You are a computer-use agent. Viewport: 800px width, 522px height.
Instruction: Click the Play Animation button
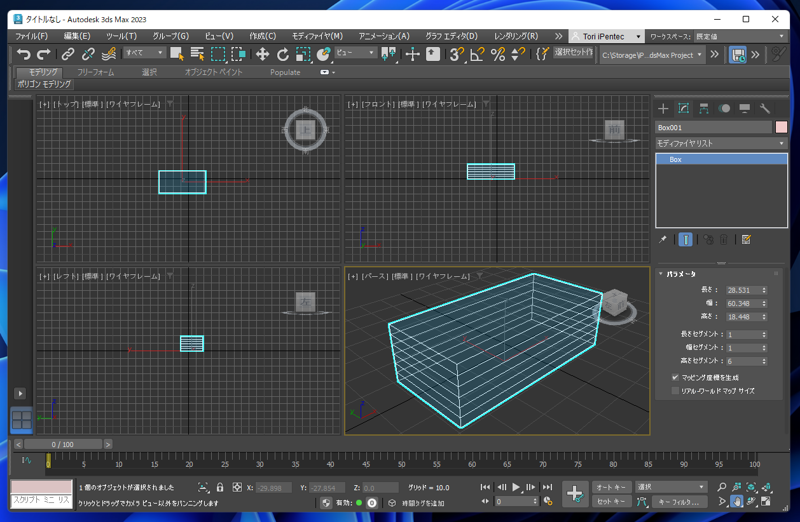tap(516, 487)
